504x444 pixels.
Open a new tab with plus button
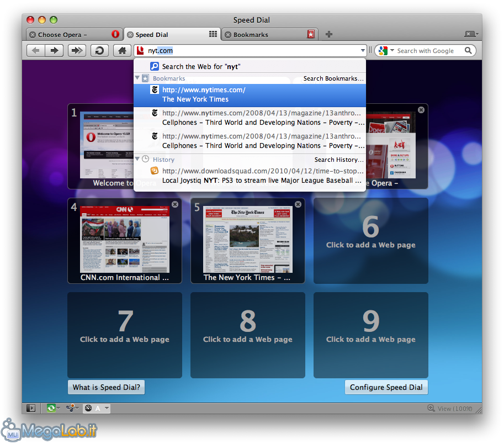[329, 34]
